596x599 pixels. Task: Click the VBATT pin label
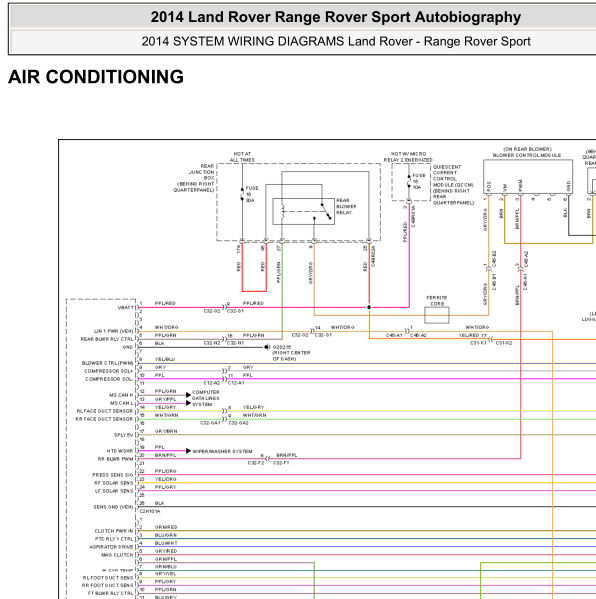(x=126, y=308)
